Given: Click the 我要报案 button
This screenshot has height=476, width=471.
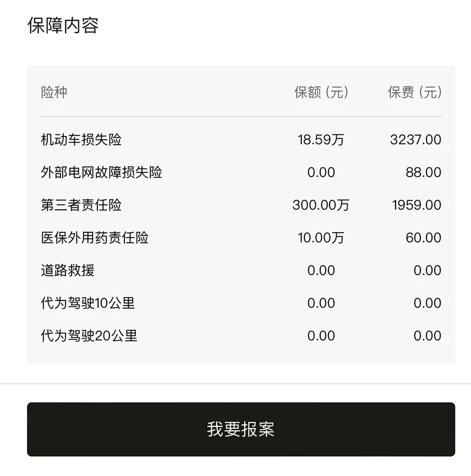Looking at the screenshot, I should click(x=241, y=429).
